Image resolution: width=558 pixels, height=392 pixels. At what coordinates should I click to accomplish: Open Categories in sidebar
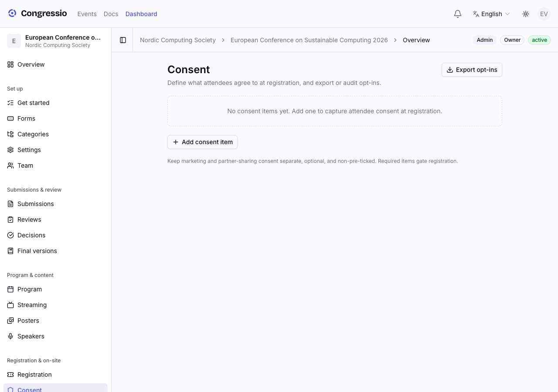click(55, 134)
